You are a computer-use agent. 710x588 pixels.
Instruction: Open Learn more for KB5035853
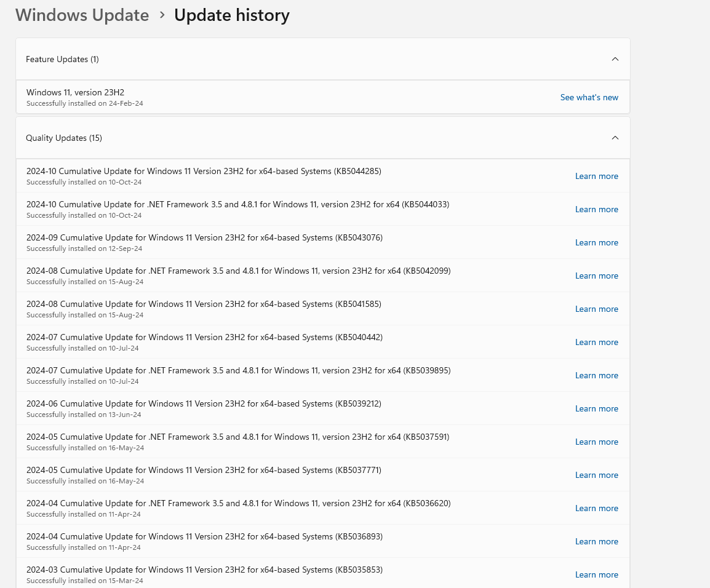(x=596, y=574)
